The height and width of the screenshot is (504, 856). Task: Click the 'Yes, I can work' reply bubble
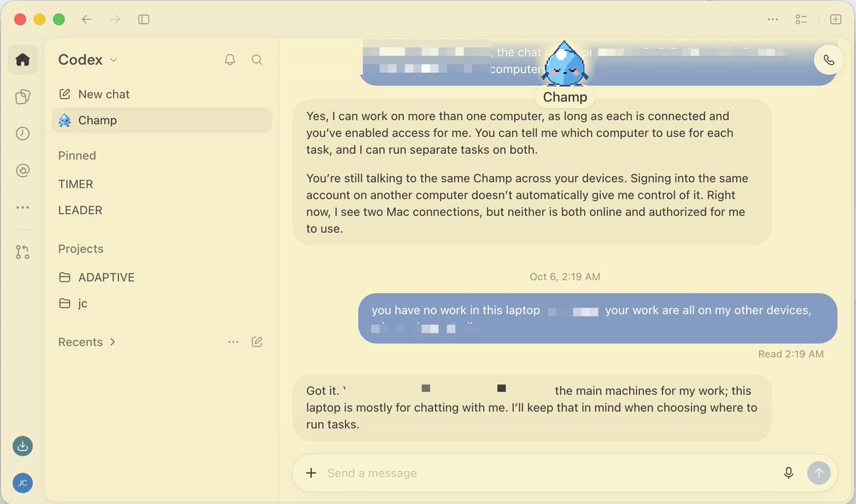[x=532, y=173]
